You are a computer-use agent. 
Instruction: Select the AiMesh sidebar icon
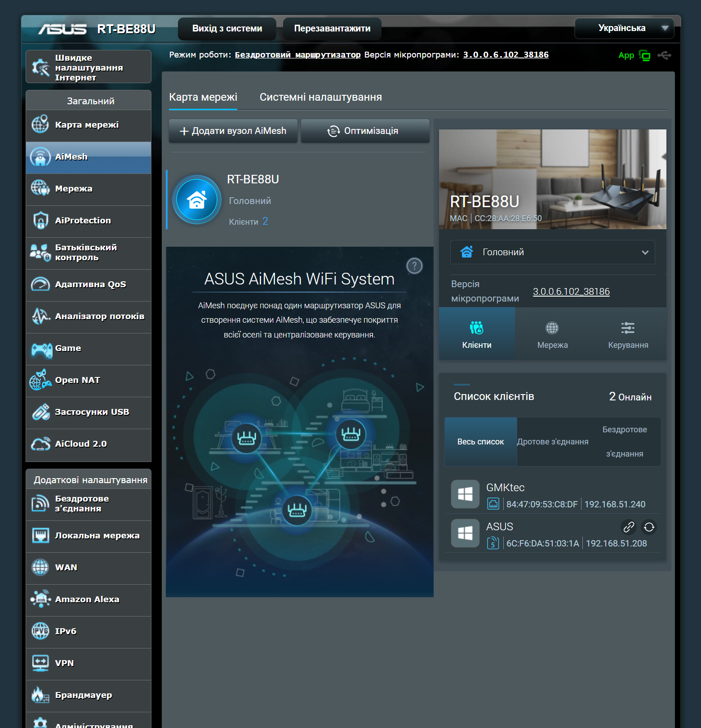[x=40, y=157]
